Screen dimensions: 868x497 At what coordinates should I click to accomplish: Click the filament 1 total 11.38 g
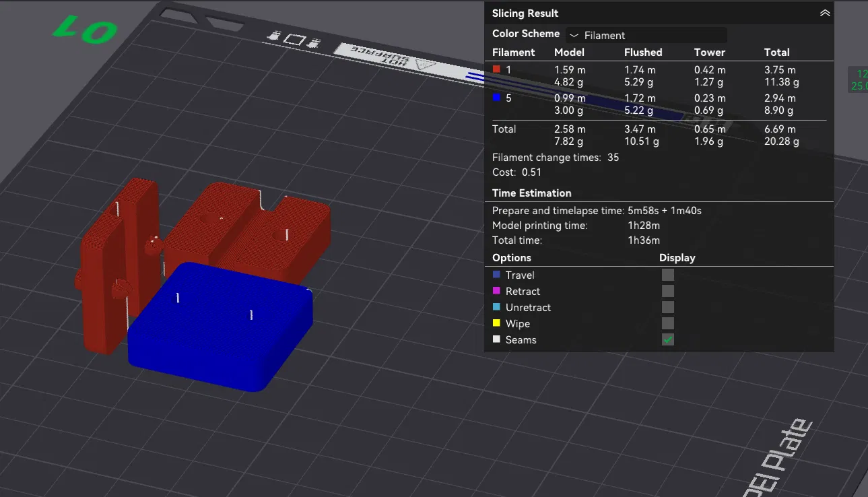point(782,82)
